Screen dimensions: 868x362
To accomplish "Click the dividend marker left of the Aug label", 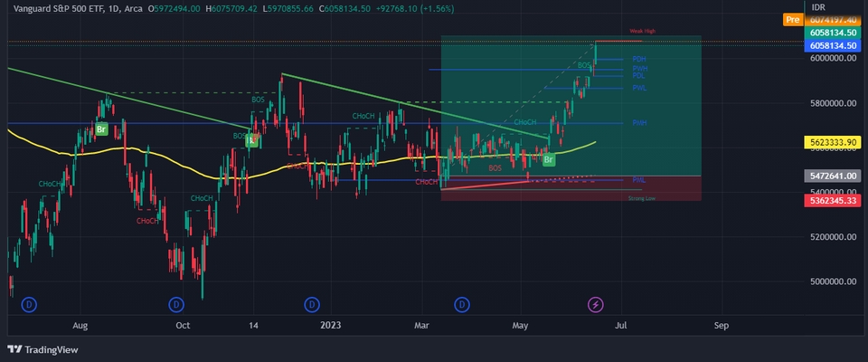I will [29, 304].
